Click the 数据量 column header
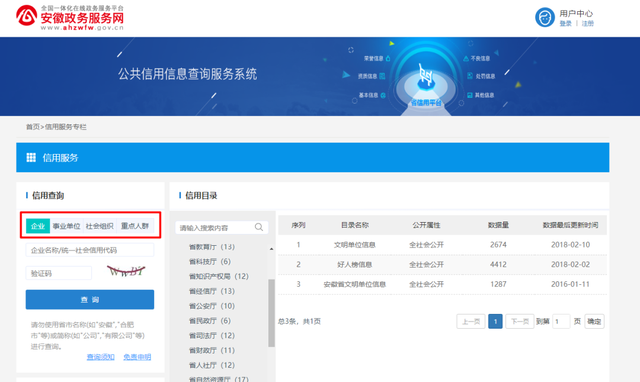Screen dimensions: 640x382 click(x=498, y=225)
